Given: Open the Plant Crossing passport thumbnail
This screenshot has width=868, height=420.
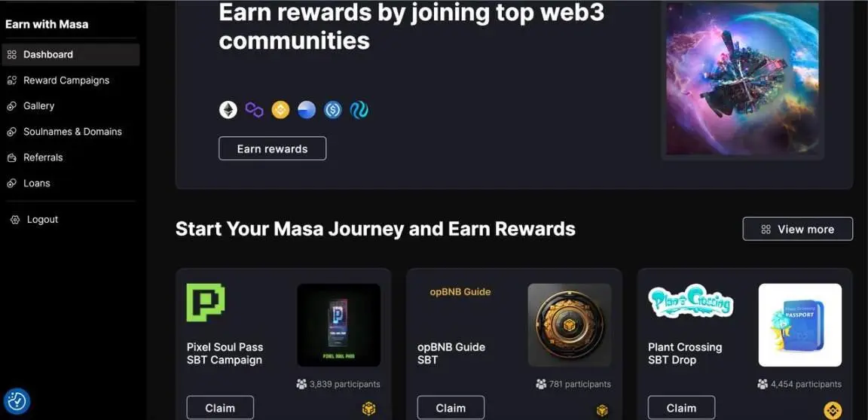Looking at the screenshot, I should point(800,325).
